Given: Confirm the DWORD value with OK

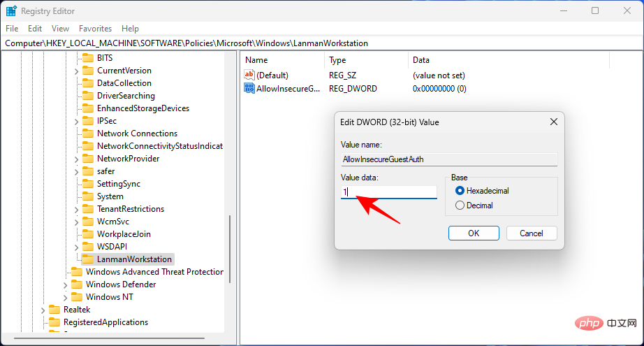Looking at the screenshot, I should click(474, 233).
